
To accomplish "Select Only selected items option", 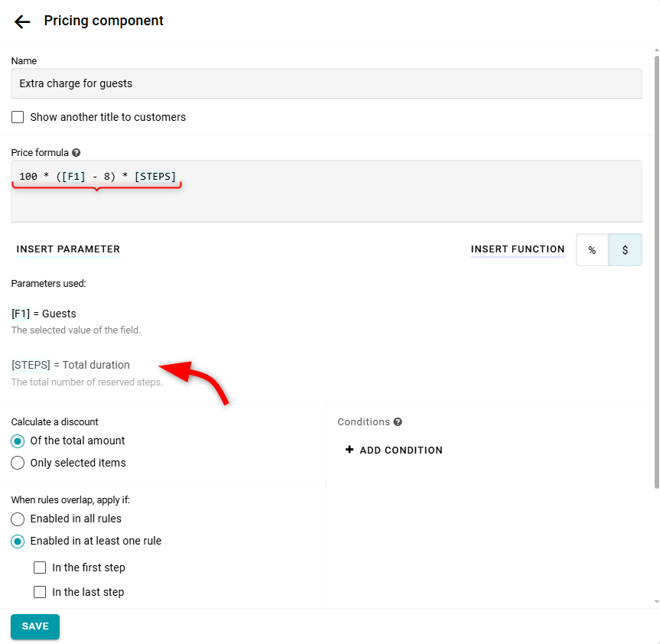I will click(18, 463).
